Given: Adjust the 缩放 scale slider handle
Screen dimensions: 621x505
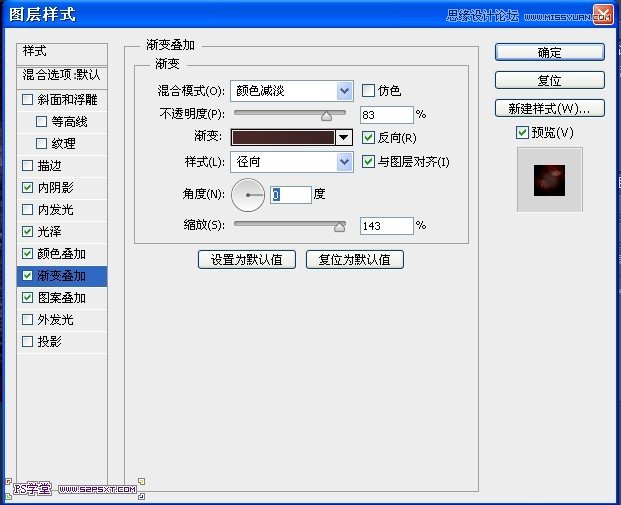Looking at the screenshot, I should tap(339, 227).
